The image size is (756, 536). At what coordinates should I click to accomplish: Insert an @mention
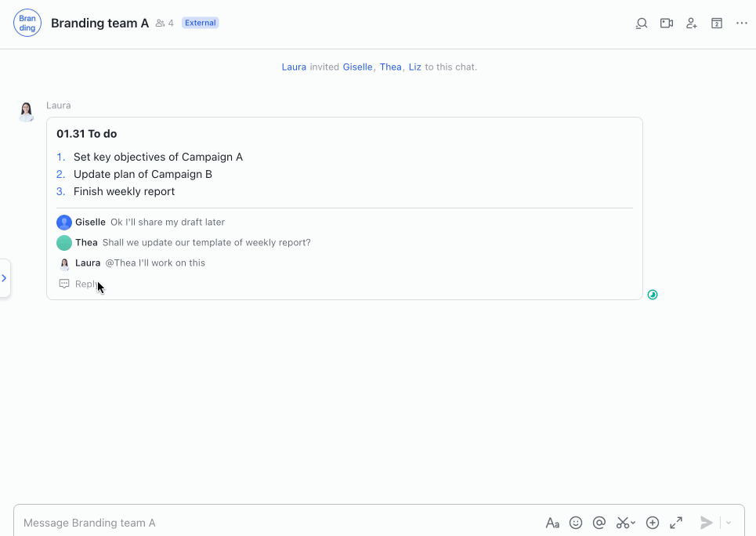599,522
